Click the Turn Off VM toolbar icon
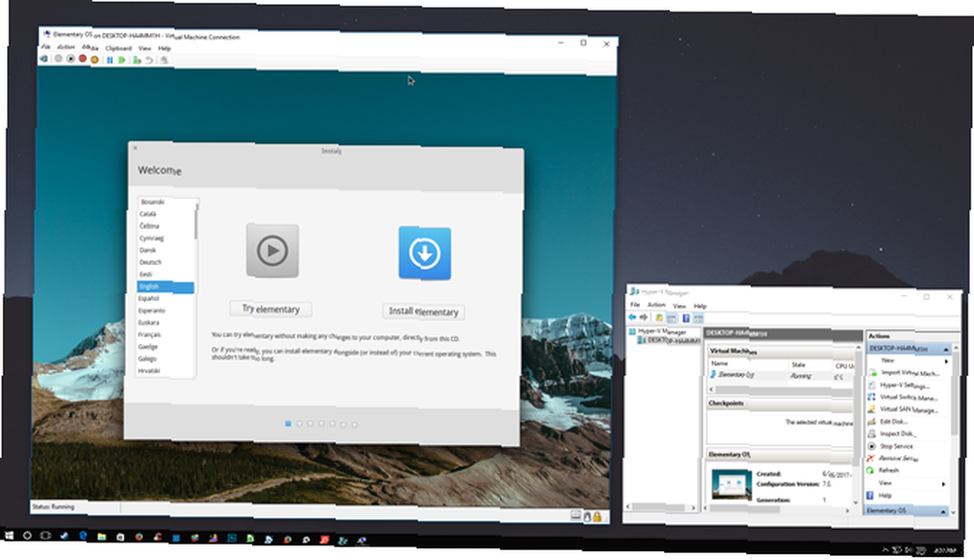The width and height of the screenshot is (974, 560). [70, 59]
